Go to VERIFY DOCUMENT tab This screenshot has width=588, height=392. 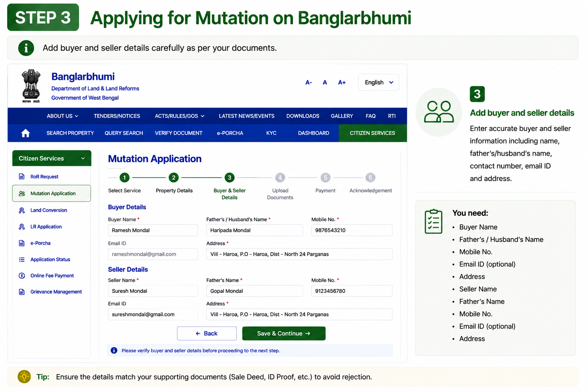179,133
